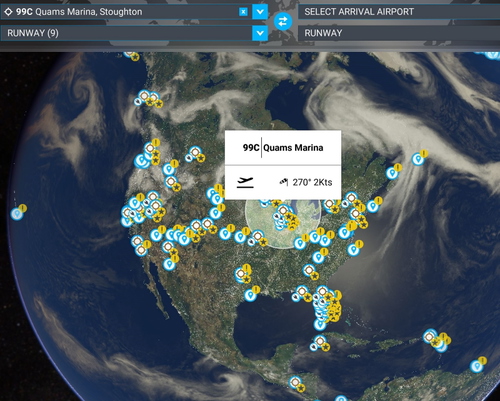Swap departure and arrival airports
Image resolution: width=500 pixels, height=401 pixels.
coord(283,22)
